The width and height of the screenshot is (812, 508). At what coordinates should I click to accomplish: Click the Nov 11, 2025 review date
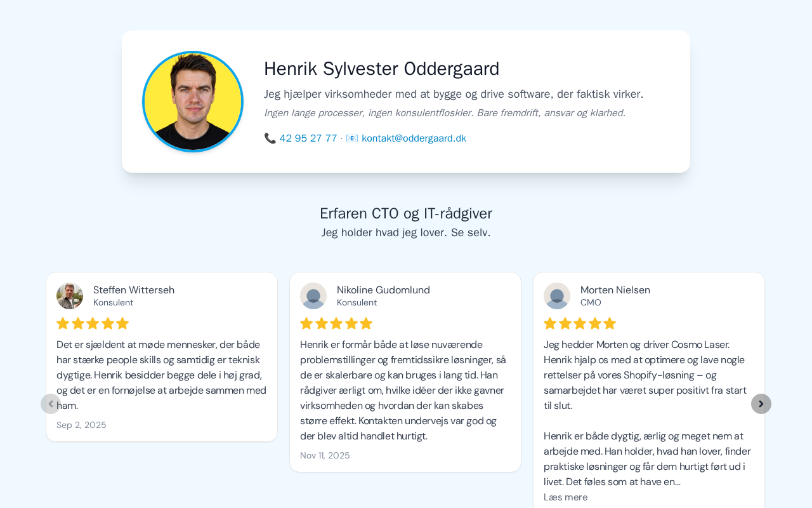[325, 456]
